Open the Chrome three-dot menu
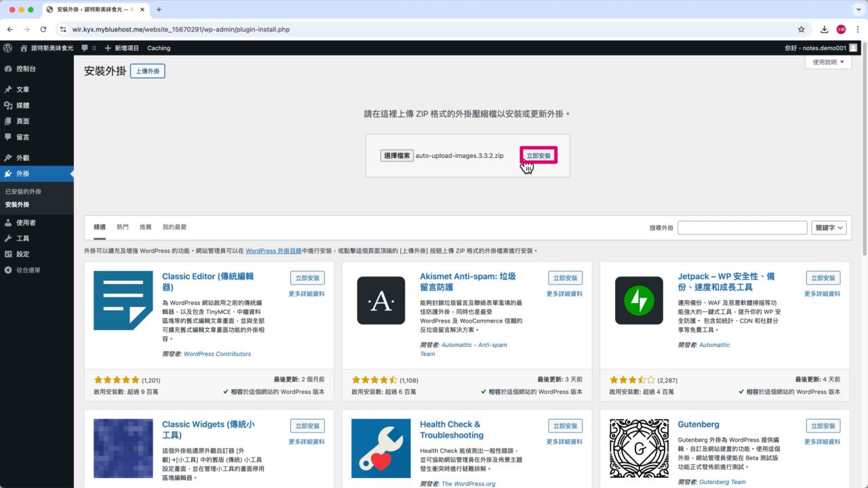Image resolution: width=868 pixels, height=488 pixels. [858, 29]
